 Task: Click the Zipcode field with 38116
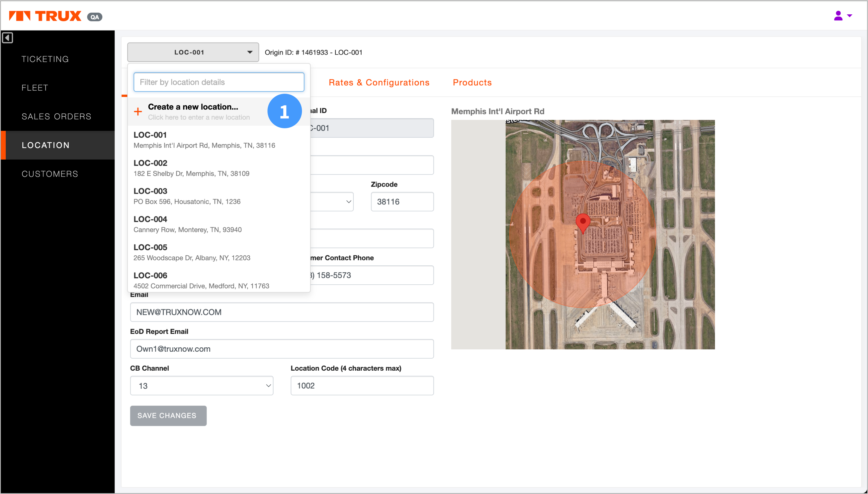click(x=402, y=202)
